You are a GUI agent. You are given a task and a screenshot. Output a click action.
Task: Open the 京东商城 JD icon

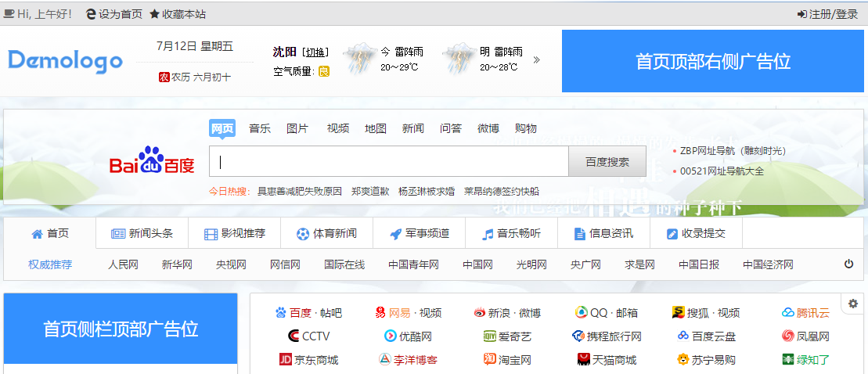pos(286,360)
